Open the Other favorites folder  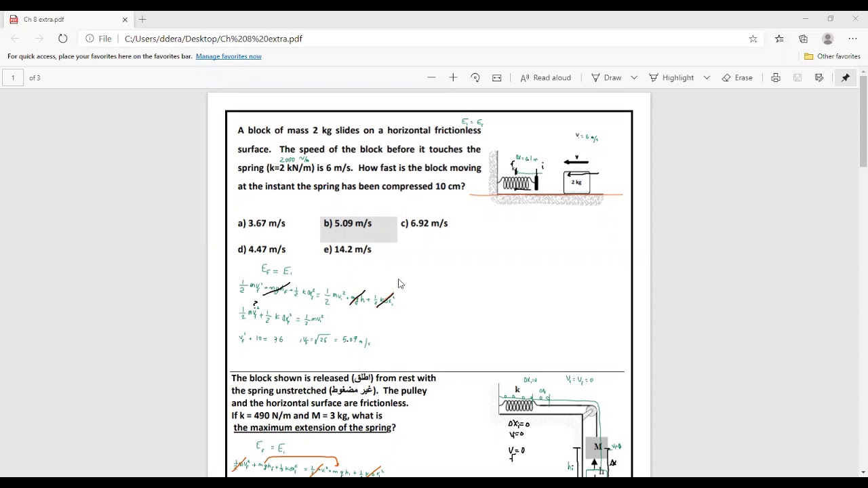click(x=832, y=56)
